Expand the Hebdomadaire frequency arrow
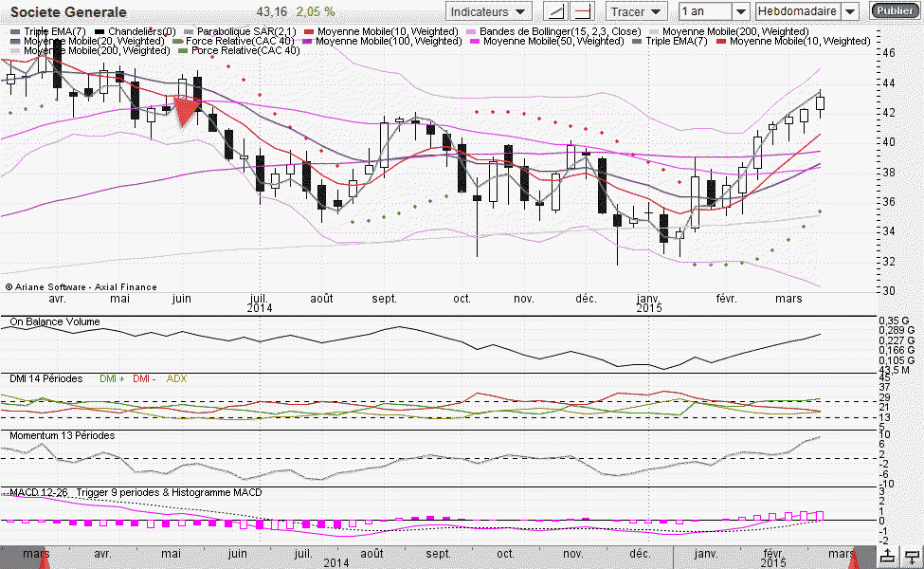Screen dimensions: 924x569 pos(850,11)
